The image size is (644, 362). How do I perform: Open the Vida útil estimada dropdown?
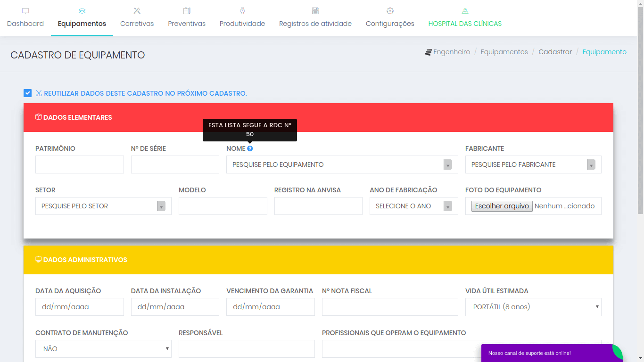[x=533, y=307]
